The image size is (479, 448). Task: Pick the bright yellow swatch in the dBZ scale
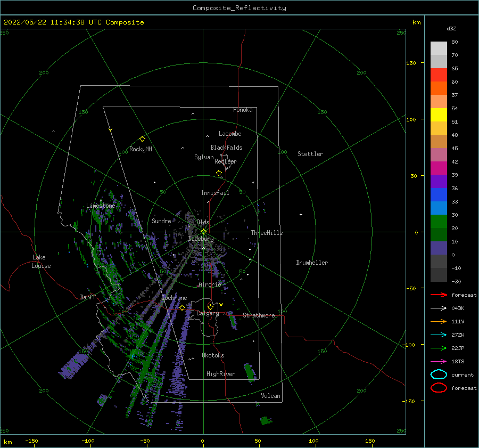click(x=439, y=115)
